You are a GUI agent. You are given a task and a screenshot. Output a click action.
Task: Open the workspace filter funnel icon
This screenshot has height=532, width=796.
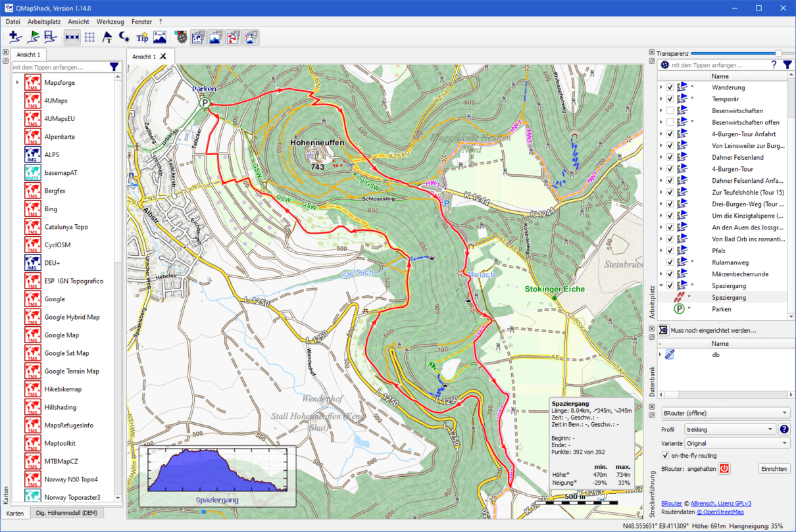(x=787, y=64)
